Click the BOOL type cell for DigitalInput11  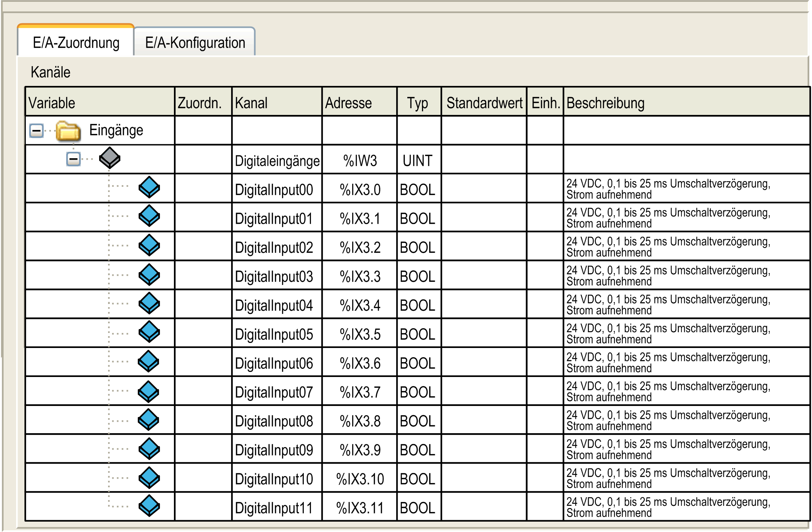419,507
